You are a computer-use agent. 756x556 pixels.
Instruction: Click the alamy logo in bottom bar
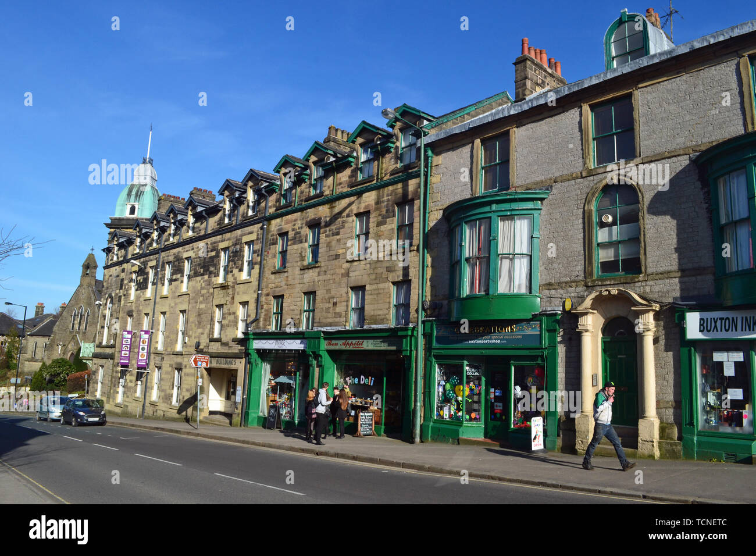pyautogui.click(x=59, y=530)
